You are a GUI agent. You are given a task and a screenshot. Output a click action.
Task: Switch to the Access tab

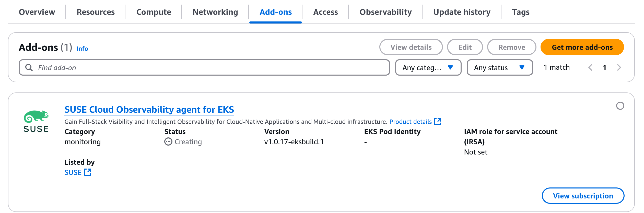[325, 12]
